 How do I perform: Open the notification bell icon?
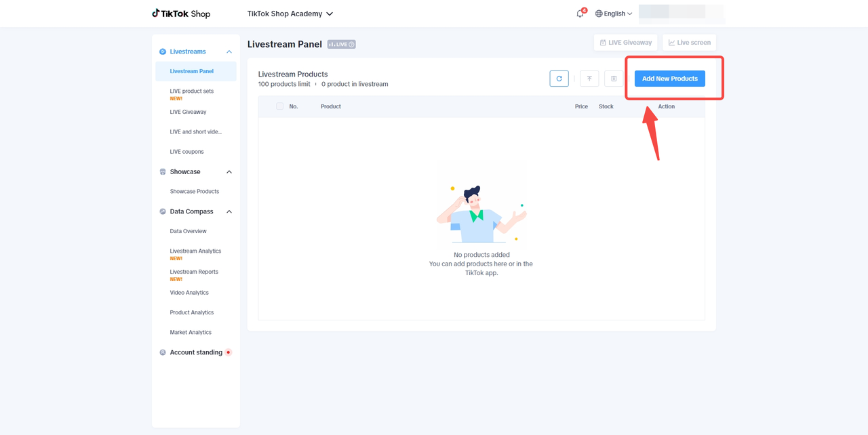pos(580,14)
